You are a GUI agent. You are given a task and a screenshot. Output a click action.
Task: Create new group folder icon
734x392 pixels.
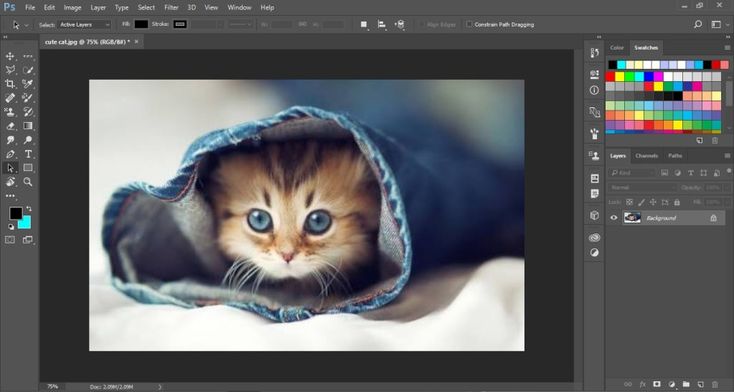point(686,384)
